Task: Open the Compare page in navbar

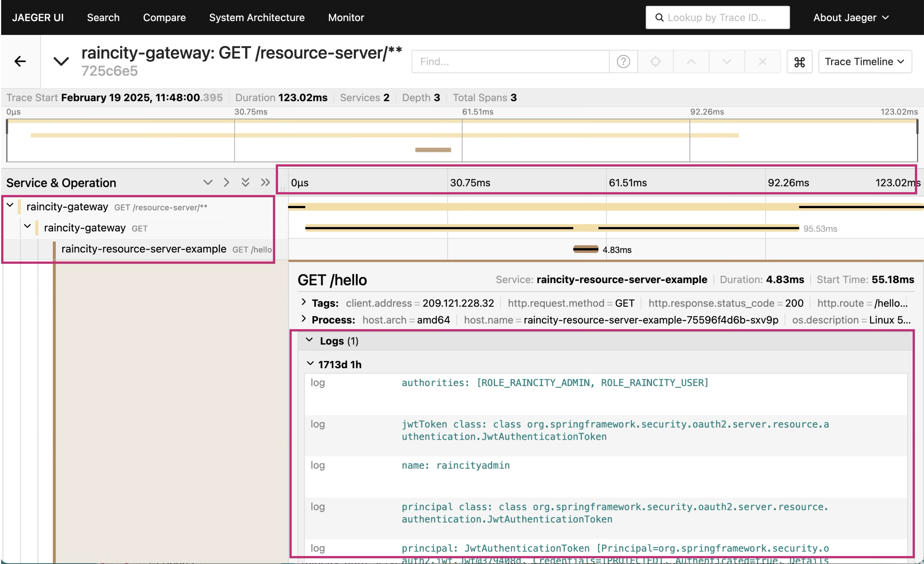Action: coord(164,17)
